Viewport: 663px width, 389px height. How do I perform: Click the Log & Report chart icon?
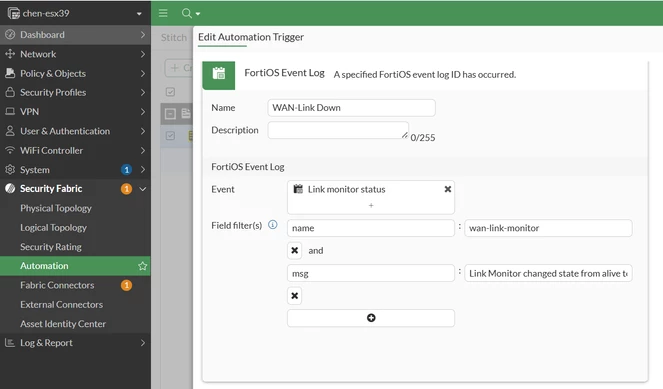point(10,342)
